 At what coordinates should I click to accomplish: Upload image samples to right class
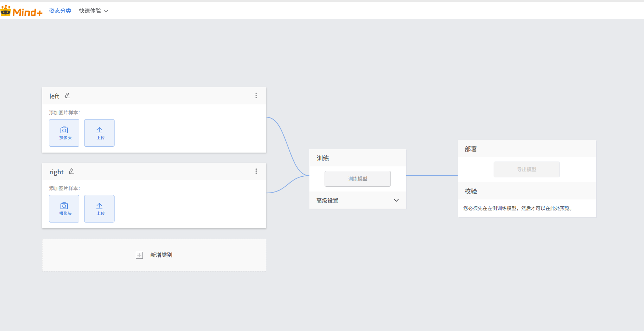[99, 209]
